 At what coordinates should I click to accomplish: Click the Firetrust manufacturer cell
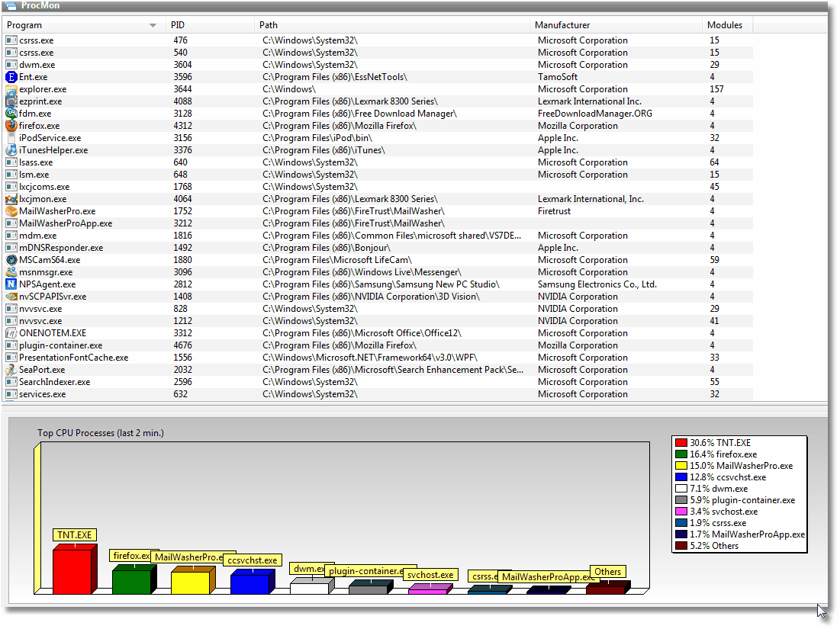554,211
